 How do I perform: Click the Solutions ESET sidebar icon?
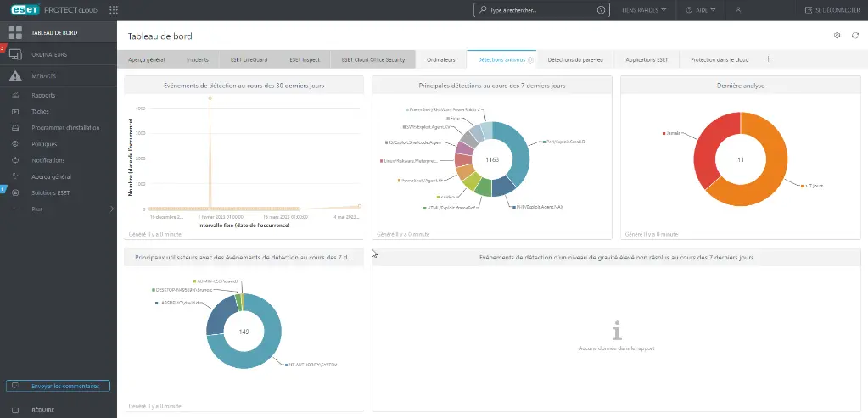15,193
